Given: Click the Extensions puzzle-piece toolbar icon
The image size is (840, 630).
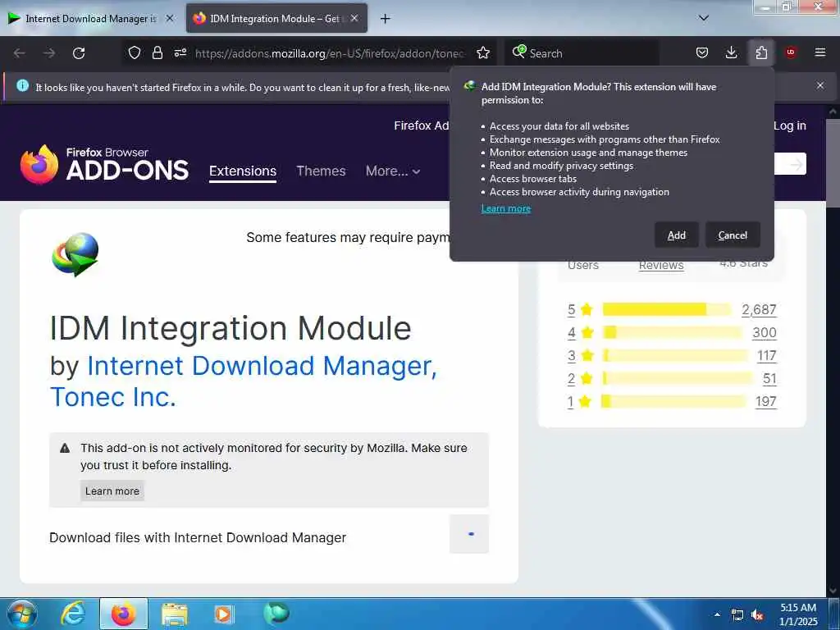Looking at the screenshot, I should (761, 52).
